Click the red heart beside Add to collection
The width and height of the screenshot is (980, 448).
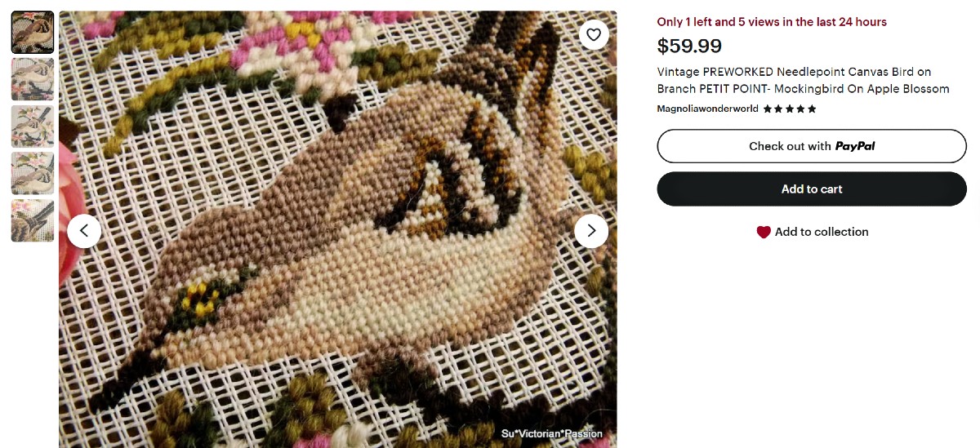[764, 233]
